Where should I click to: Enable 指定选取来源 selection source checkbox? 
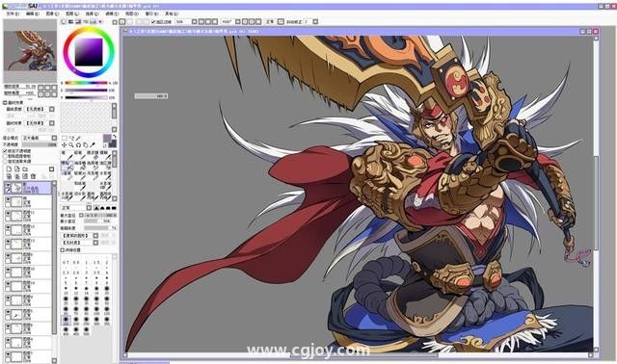tap(5, 161)
